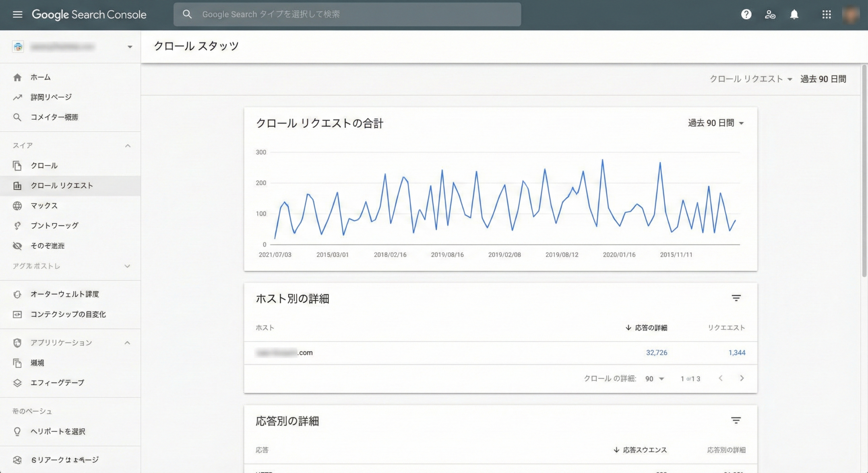
Task: Click the user settings people icon
Action: pyautogui.click(x=770, y=14)
